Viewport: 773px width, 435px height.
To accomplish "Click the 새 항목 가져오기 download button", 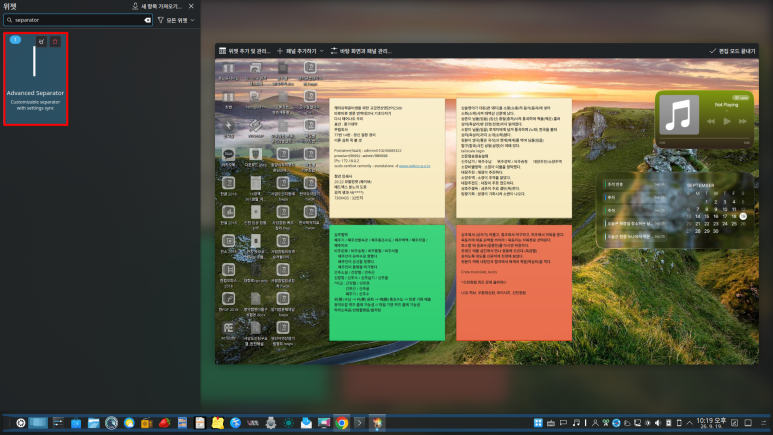I will [157, 6].
